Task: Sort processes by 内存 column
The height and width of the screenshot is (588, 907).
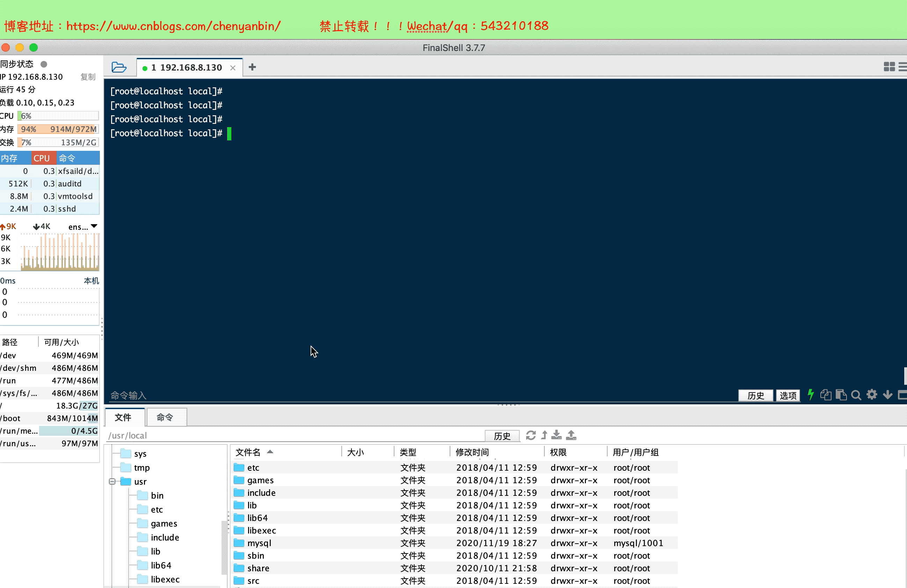Action: (x=15, y=158)
